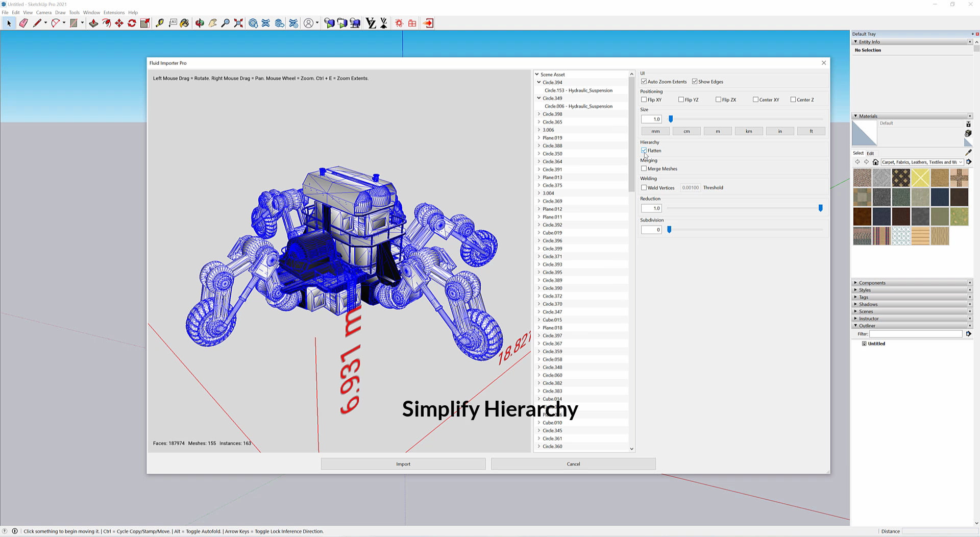Pick the Tape Measure tool

pyautogui.click(x=160, y=23)
